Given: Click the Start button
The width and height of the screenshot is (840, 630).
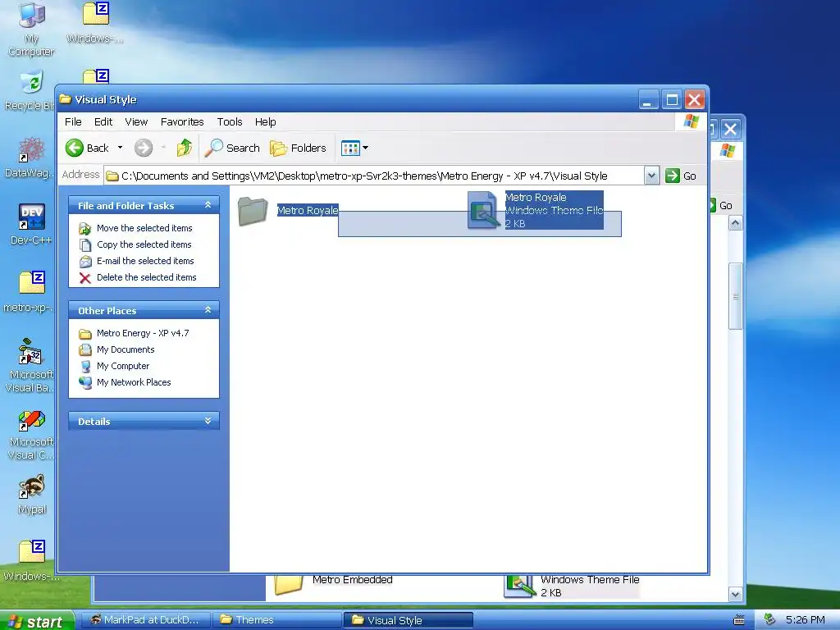Looking at the screenshot, I should 36,621.
